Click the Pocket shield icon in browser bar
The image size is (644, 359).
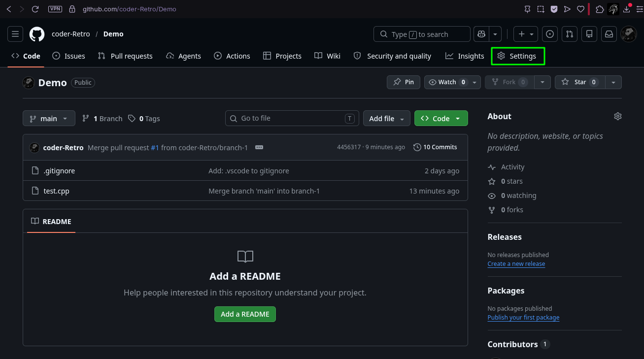click(x=554, y=9)
